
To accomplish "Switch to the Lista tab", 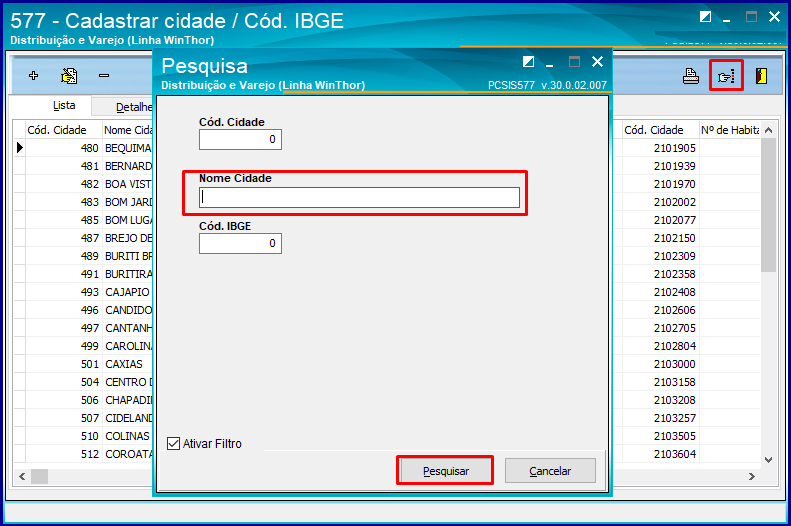I will [x=64, y=105].
